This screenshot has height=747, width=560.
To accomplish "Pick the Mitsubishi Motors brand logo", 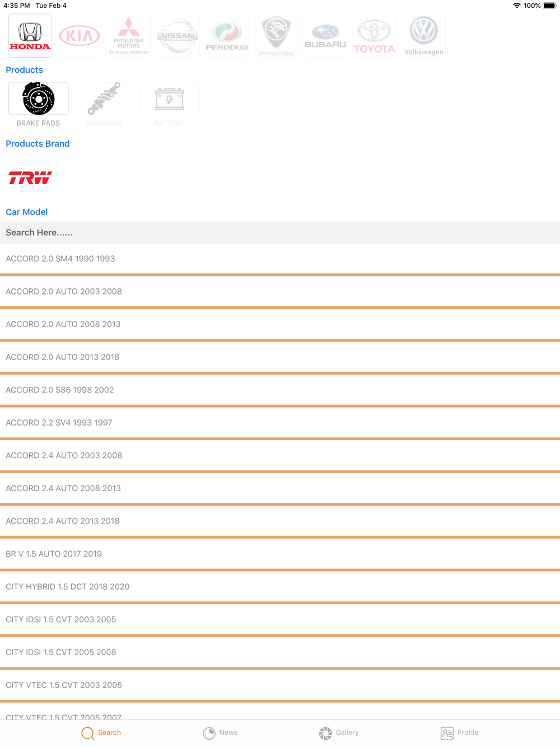I will point(129,36).
